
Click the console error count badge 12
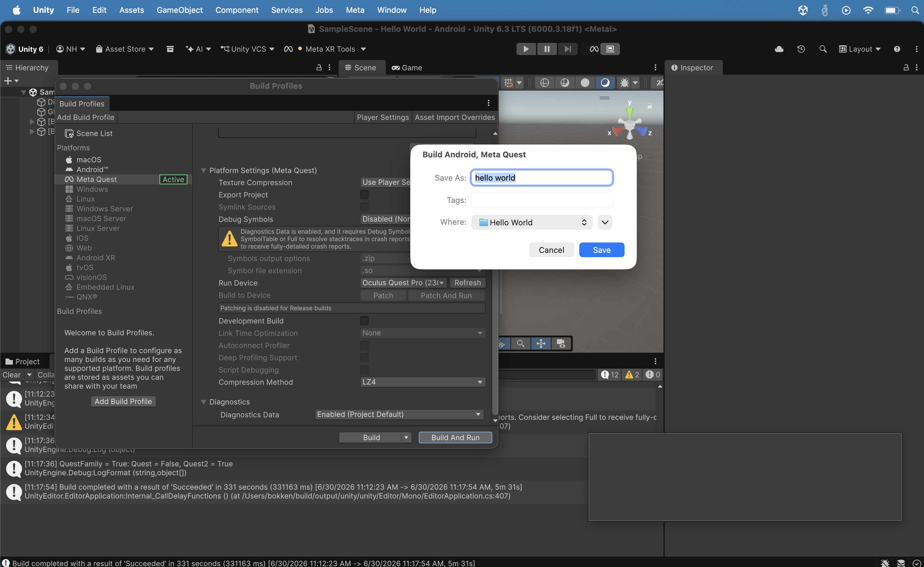click(x=609, y=375)
